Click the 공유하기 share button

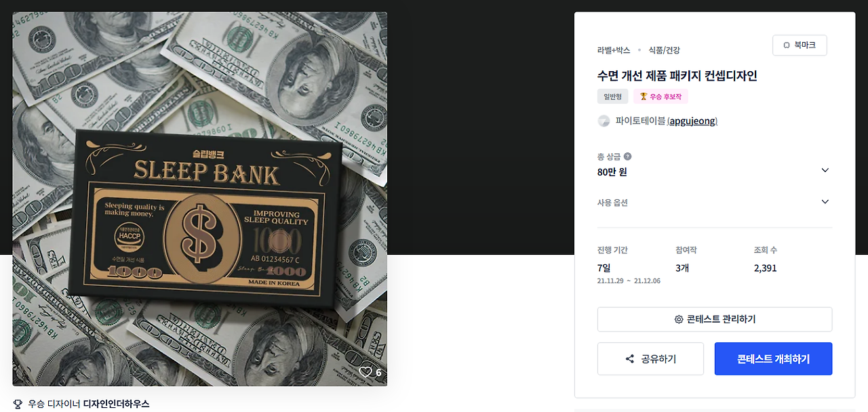coord(650,359)
